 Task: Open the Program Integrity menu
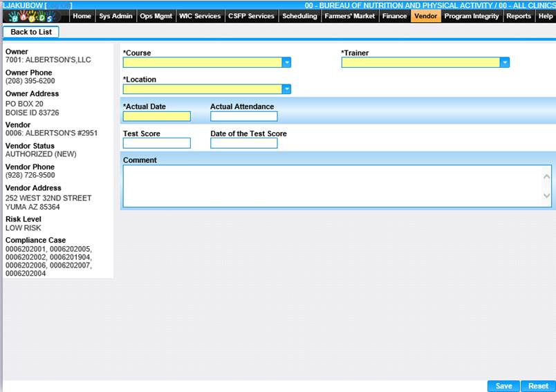pyautogui.click(x=472, y=16)
